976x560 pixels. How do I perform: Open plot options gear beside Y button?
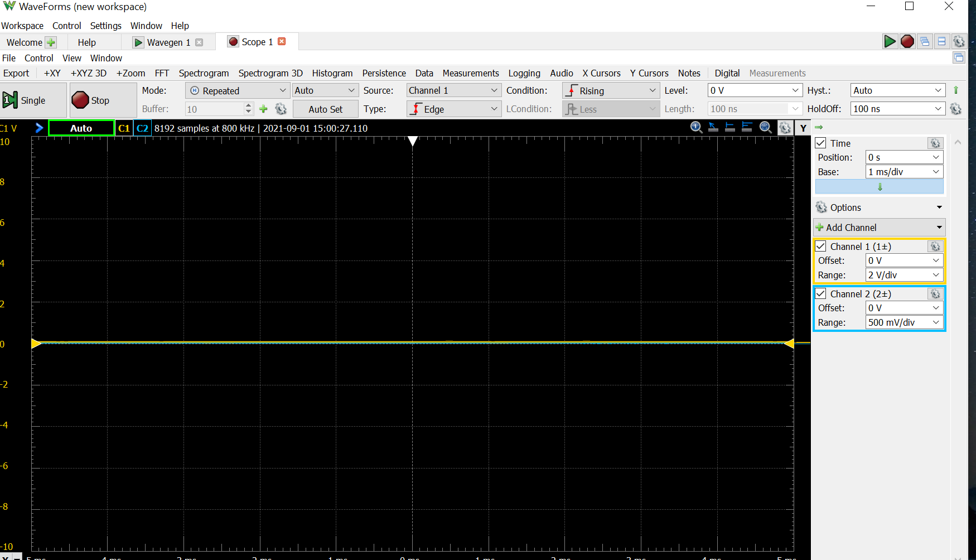pyautogui.click(x=785, y=128)
